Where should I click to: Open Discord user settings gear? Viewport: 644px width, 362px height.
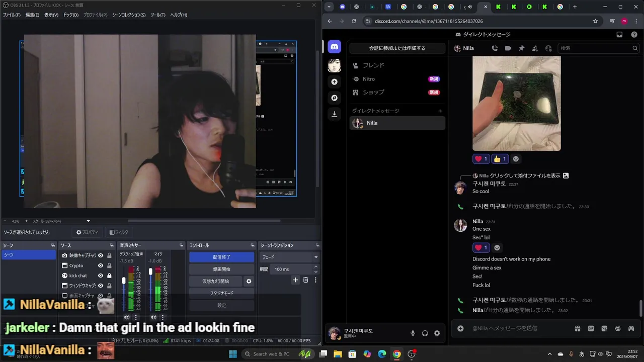[x=437, y=333]
